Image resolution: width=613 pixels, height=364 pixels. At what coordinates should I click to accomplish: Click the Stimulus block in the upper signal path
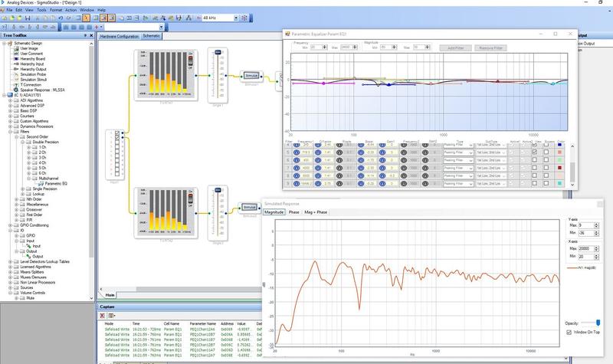tap(251, 76)
